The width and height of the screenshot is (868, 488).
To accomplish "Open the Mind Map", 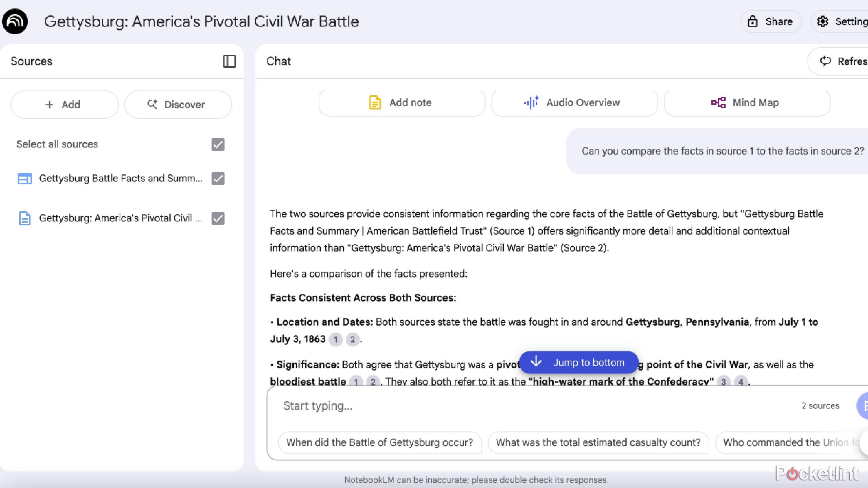I will (747, 103).
